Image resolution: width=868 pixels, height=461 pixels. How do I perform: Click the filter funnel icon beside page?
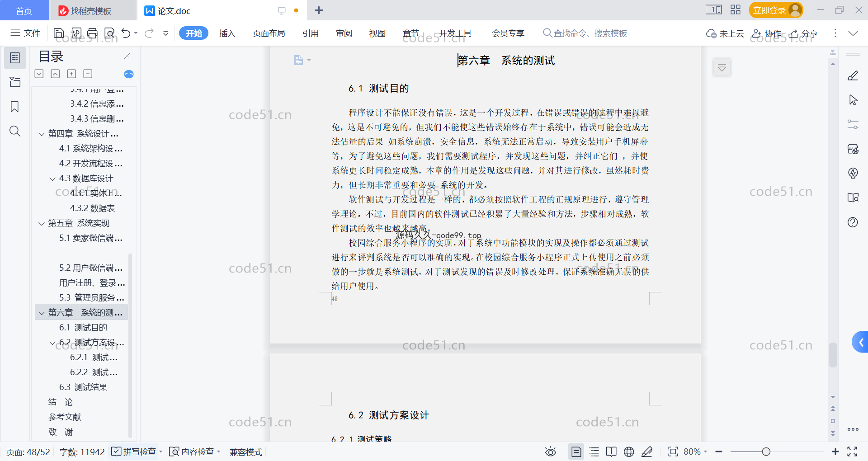point(722,68)
